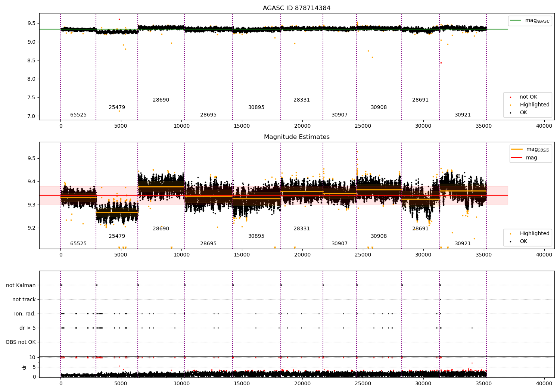Click obsid label 65525 in the top panel
560x392 pixels.
pyautogui.click(x=78, y=115)
